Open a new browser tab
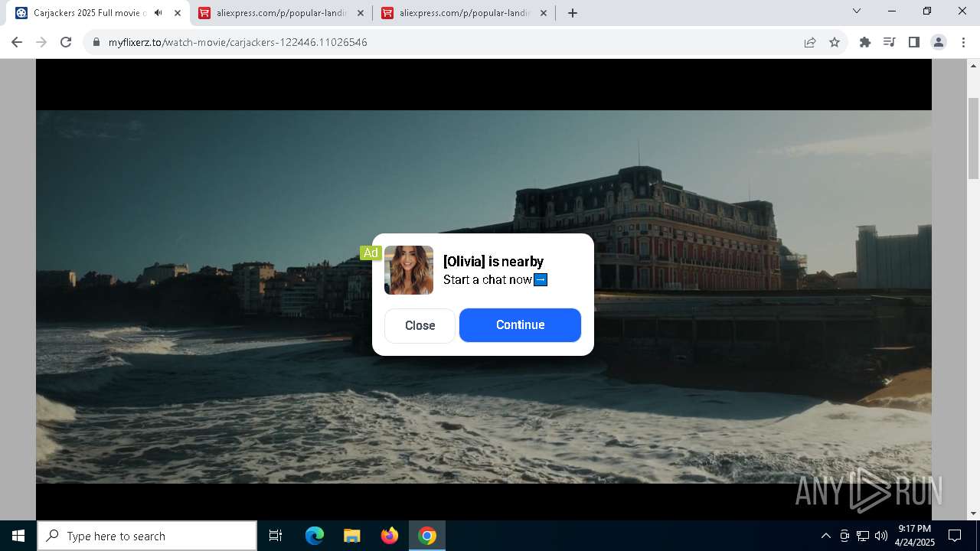The height and width of the screenshot is (551, 980). coord(573,13)
